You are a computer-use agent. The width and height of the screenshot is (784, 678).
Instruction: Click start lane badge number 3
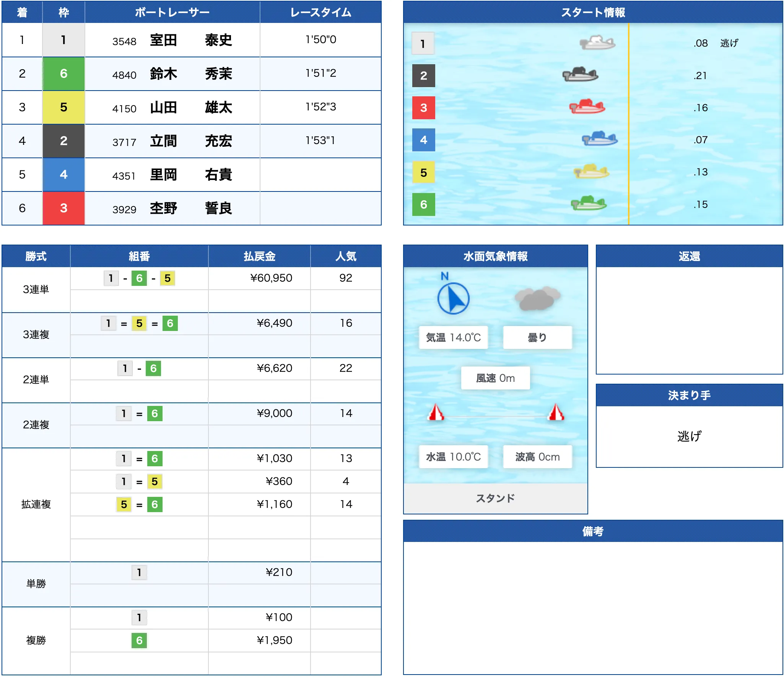pyautogui.click(x=423, y=107)
